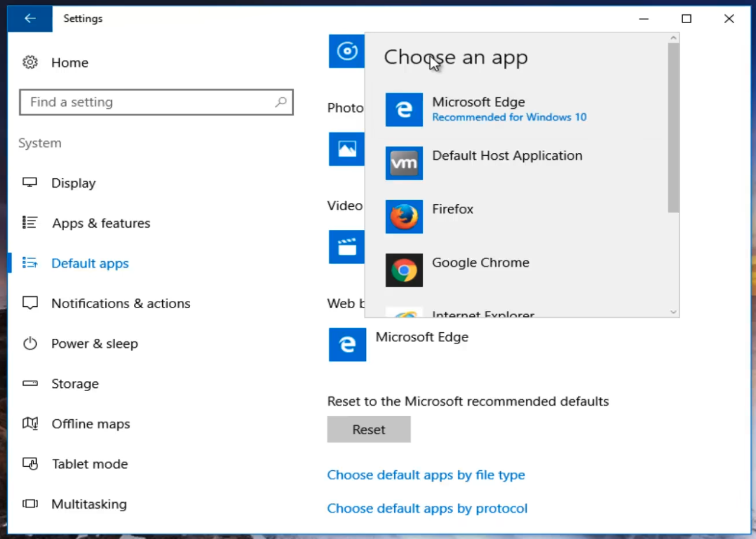Open the Display settings page
Screen dimensions: 756x539
tap(73, 183)
